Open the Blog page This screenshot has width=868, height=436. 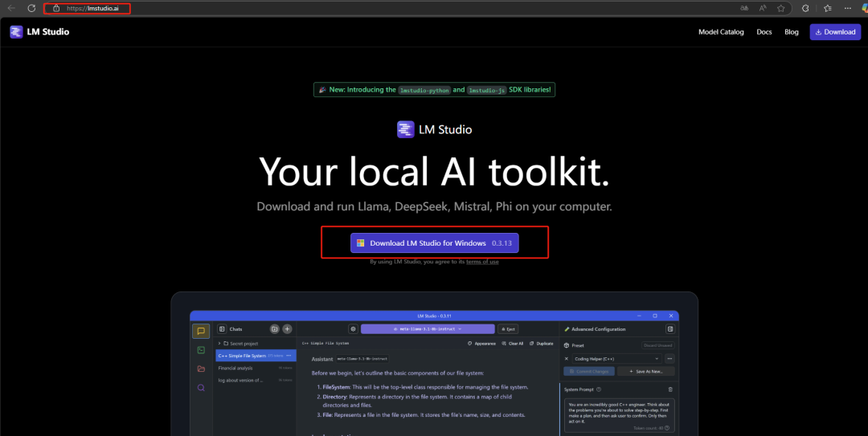point(791,32)
